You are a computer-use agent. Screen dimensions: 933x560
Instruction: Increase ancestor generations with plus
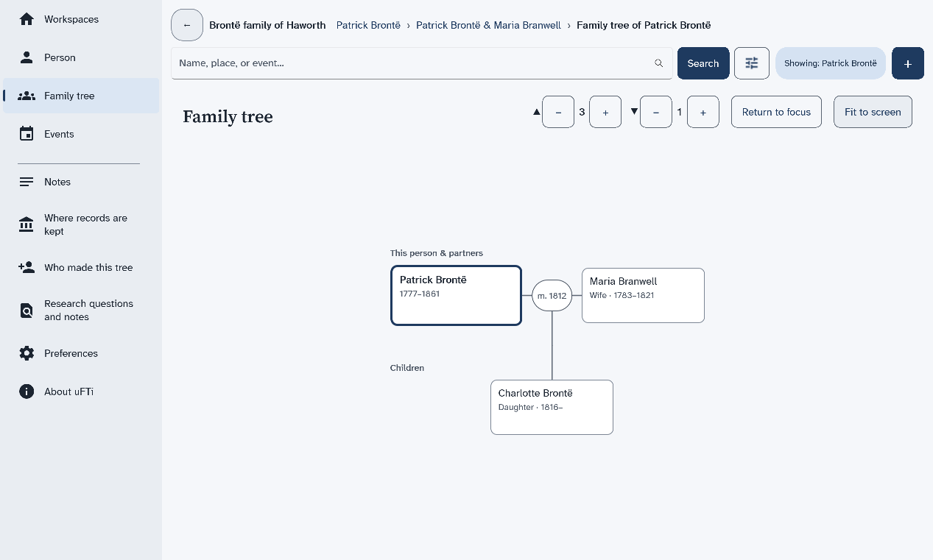click(x=605, y=112)
